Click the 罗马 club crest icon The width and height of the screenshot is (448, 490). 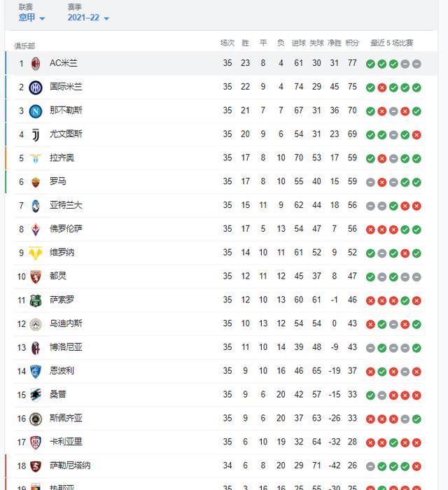pyautogui.click(x=36, y=182)
